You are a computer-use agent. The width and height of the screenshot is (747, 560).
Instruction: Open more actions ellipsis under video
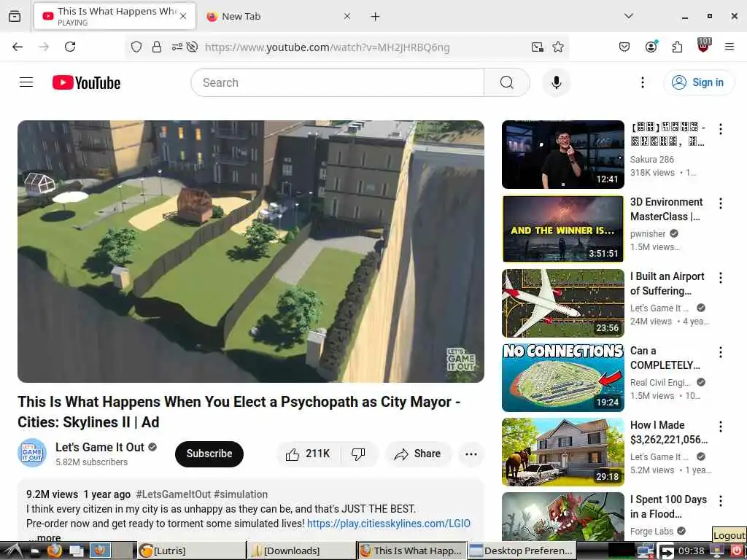pos(471,454)
